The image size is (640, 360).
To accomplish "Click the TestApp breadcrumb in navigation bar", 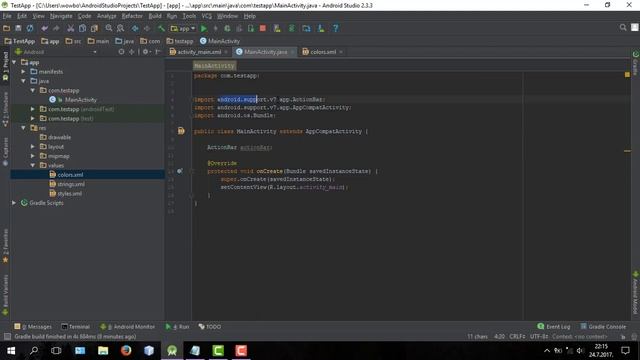I will (x=20, y=41).
